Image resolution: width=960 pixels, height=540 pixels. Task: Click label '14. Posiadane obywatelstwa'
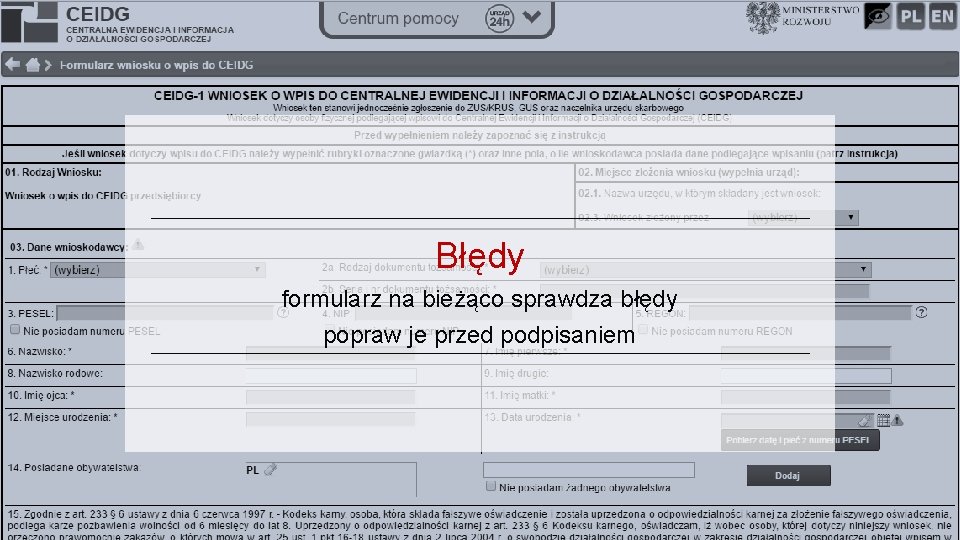click(74, 468)
